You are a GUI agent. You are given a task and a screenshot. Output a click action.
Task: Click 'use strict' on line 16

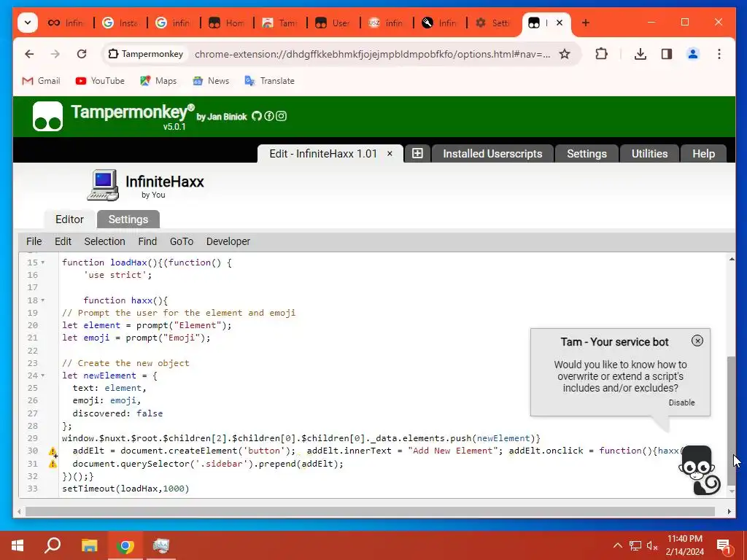[117, 275]
